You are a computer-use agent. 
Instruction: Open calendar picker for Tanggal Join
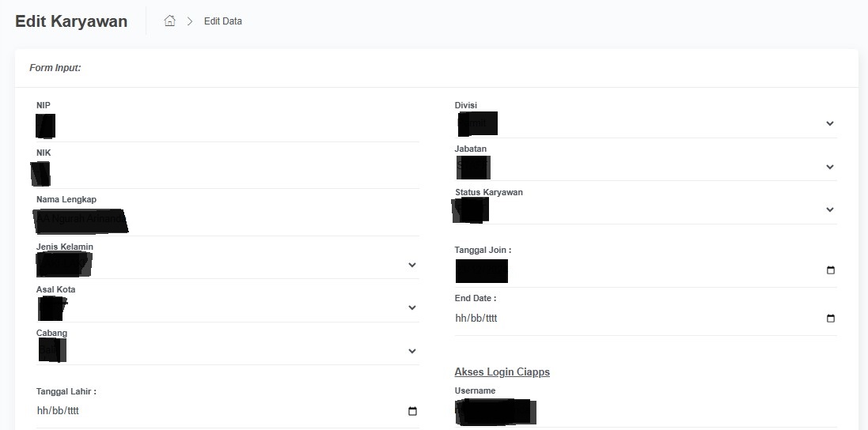tap(831, 270)
